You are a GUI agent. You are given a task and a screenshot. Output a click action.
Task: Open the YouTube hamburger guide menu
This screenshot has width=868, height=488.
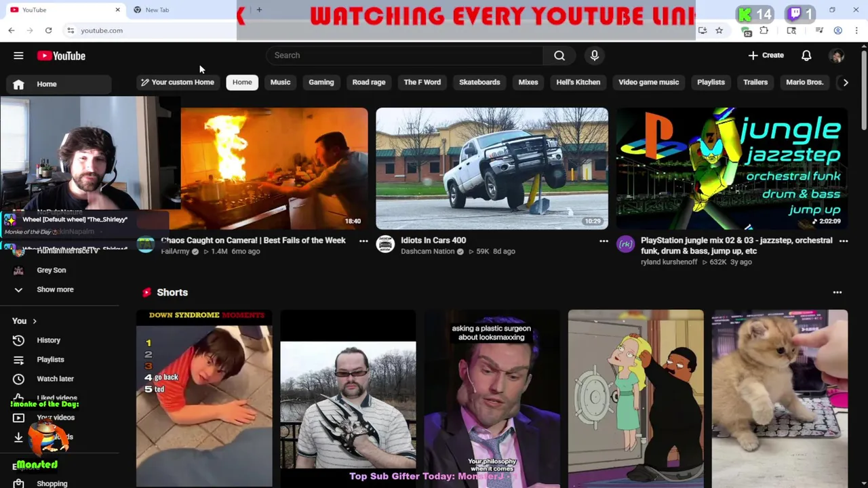pos(18,56)
